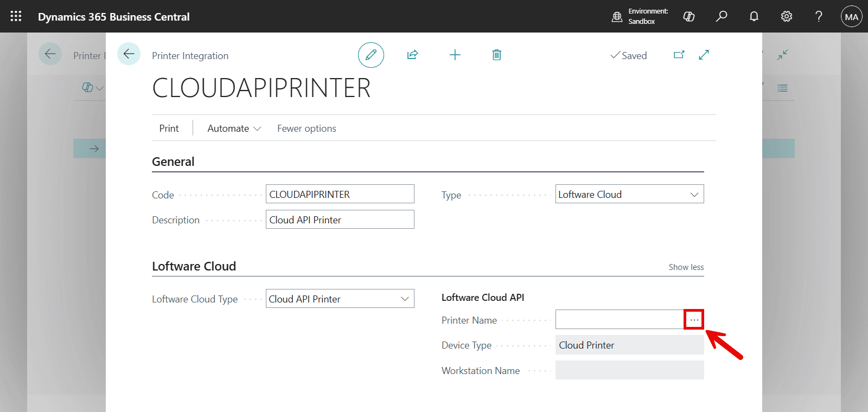Screen dimensions: 868x412
Task: Open the environment information icon
Action: coord(617,16)
